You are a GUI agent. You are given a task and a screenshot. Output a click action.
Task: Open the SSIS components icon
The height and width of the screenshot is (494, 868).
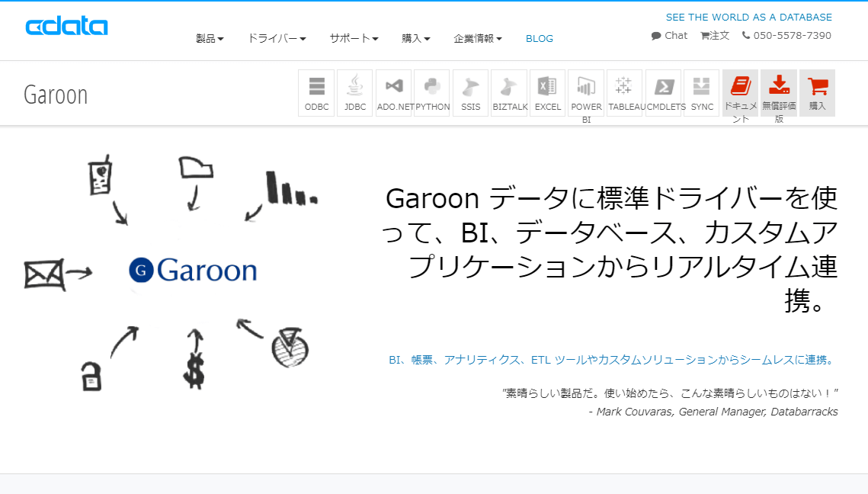click(x=470, y=93)
